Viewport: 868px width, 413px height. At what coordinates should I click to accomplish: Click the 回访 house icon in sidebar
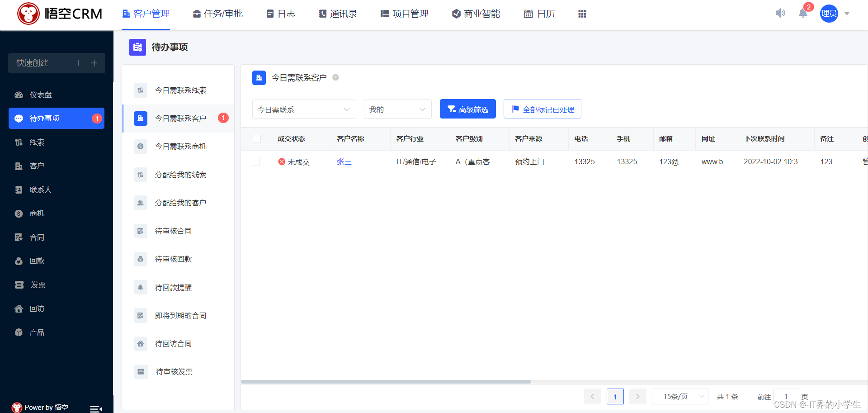[19, 309]
